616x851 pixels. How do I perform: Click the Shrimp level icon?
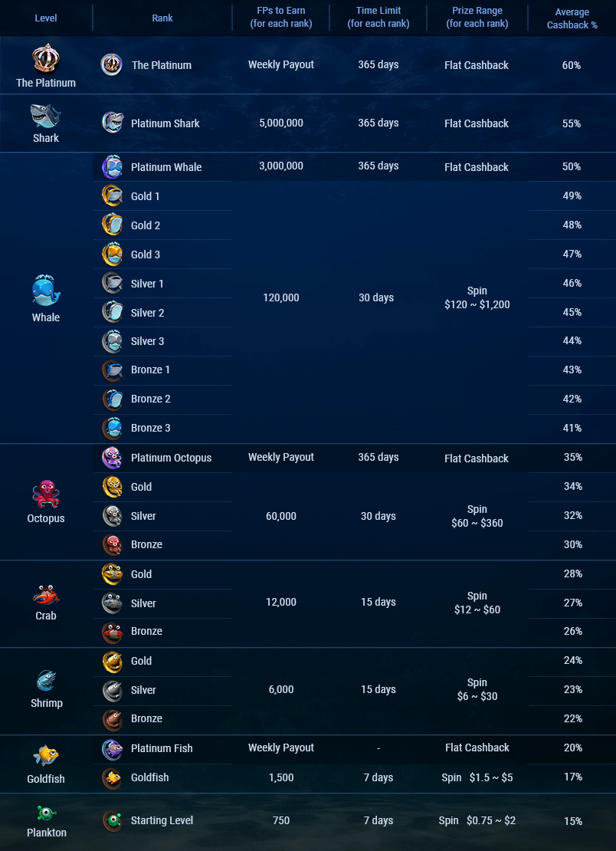[46, 681]
